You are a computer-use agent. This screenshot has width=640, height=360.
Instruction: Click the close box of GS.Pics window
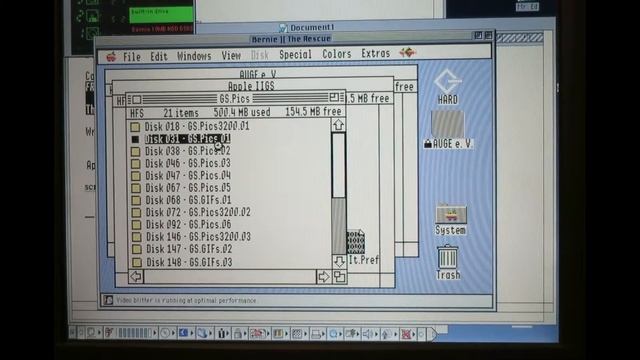click(136, 100)
